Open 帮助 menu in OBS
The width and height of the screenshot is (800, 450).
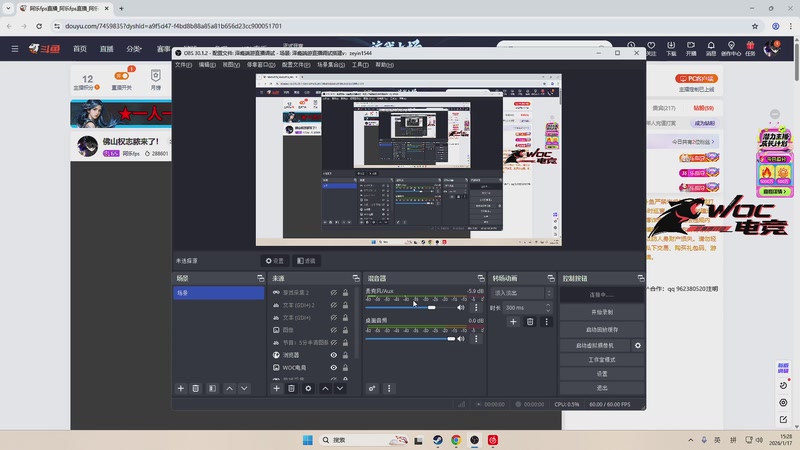coord(384,65)
